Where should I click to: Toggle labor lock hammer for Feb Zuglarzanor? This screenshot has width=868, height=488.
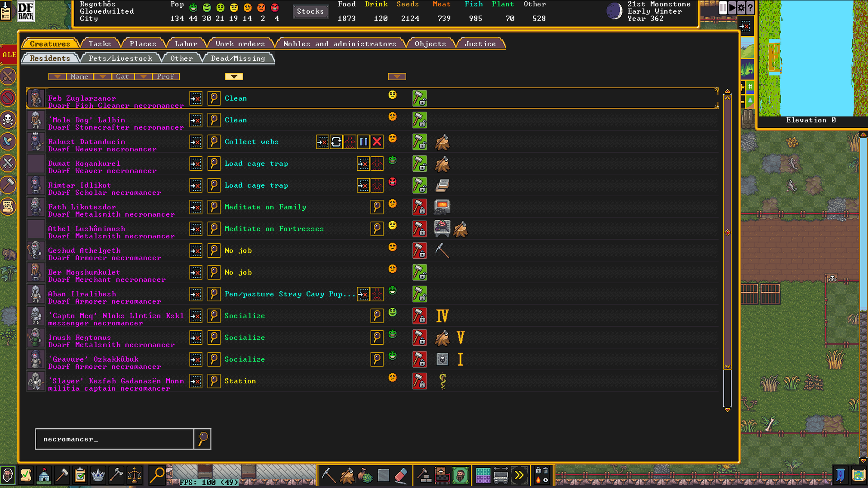(x=419, y=98)
